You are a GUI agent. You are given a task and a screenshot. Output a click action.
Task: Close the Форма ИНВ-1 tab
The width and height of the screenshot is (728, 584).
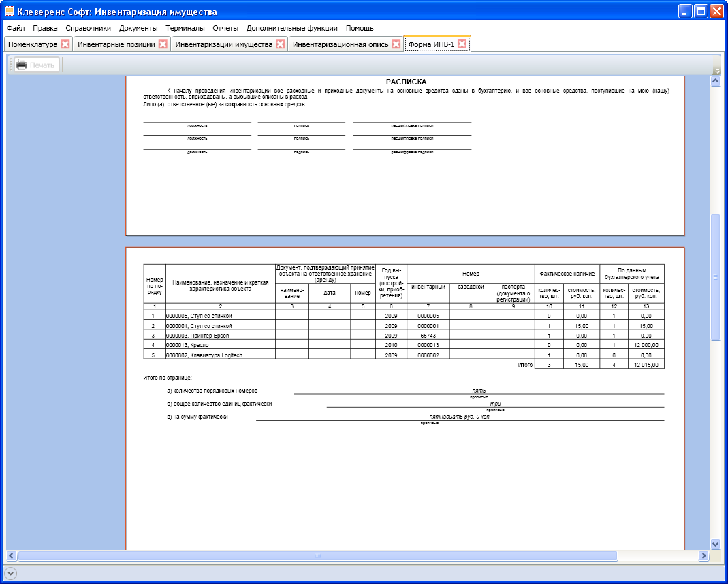click(462, 44)
